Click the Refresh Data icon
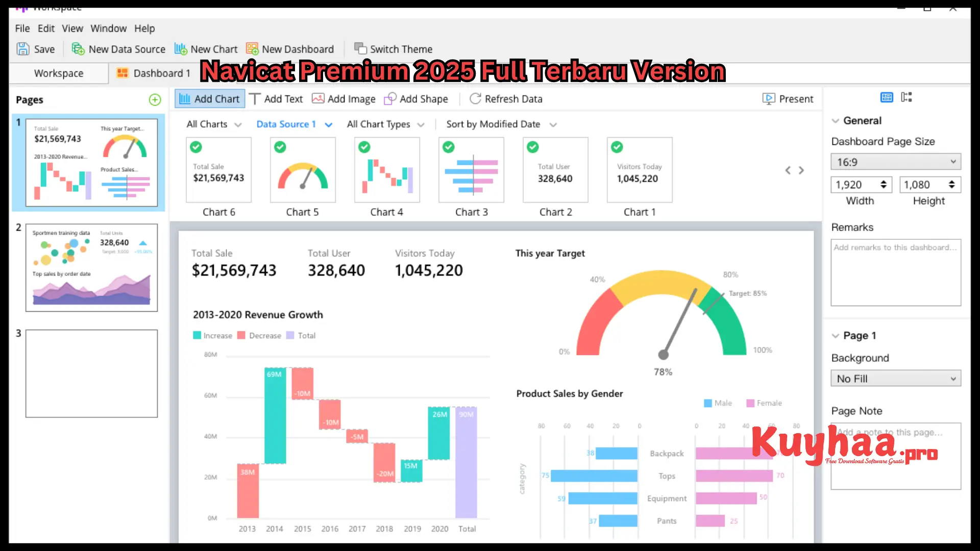Image resolution: width=980 pixels, height=551 pixels. click(475, 99)
